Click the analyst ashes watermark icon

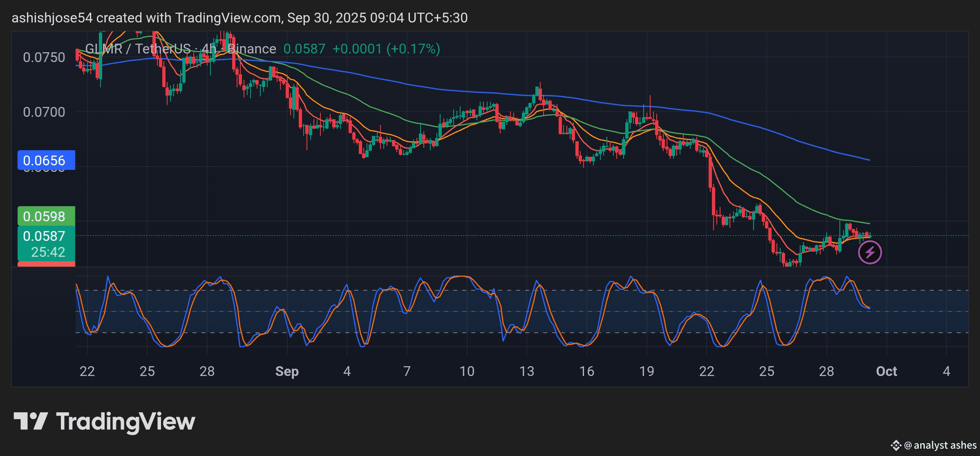pos(895,445)
